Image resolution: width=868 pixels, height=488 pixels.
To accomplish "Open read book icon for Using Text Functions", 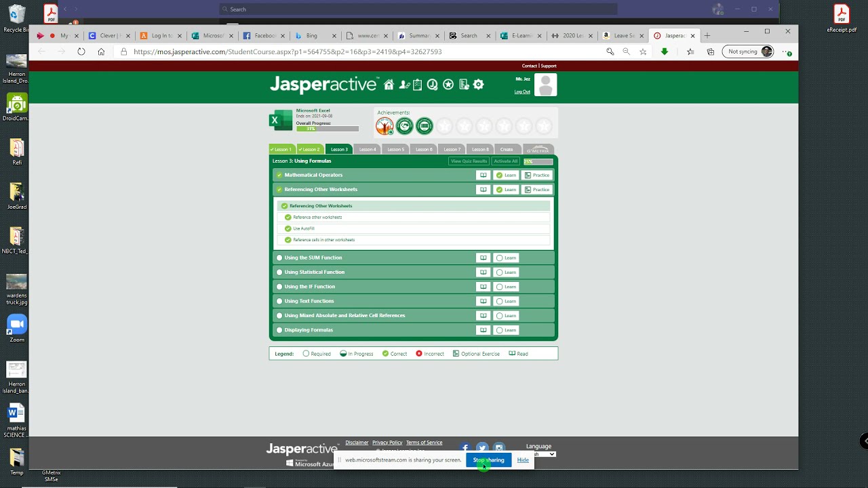I will 483,301.
